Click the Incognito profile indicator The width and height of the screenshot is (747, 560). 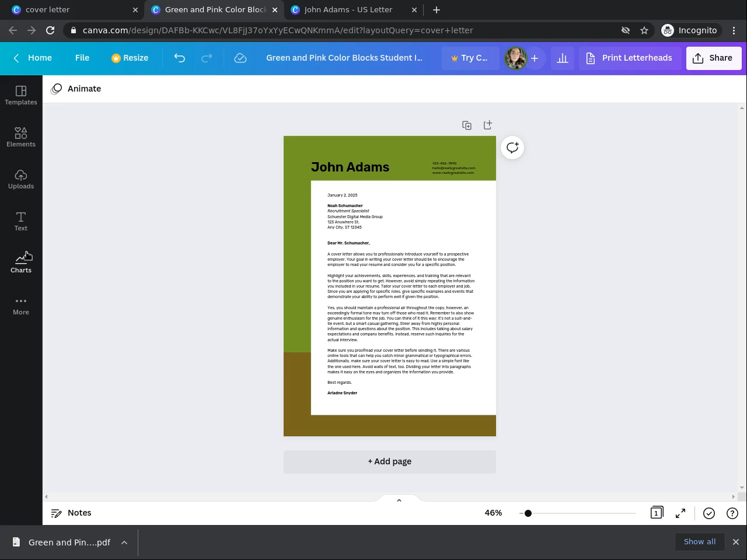tap(689, 30)
